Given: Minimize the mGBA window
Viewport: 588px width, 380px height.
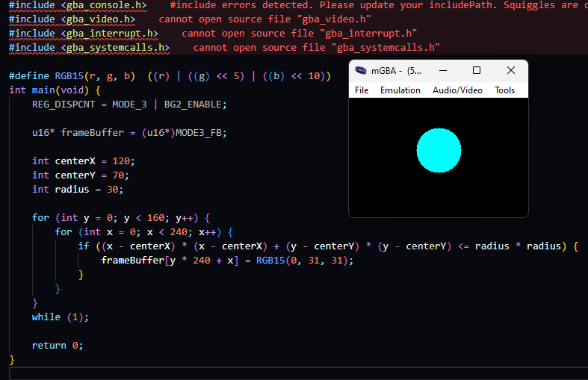Looking at the screenshot, I should pos(442,71).
